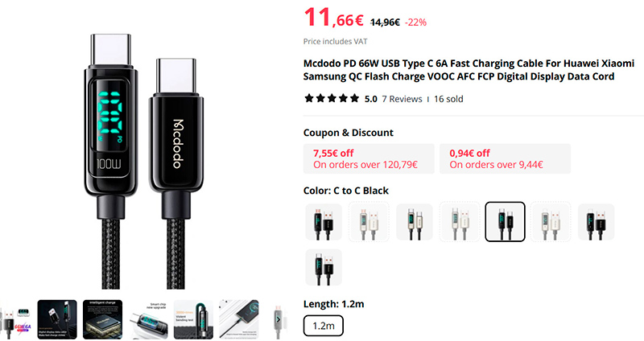This screenshot has width=644, height=341.
Task: Select the 1.2m length option
Action: click(324, 327)
